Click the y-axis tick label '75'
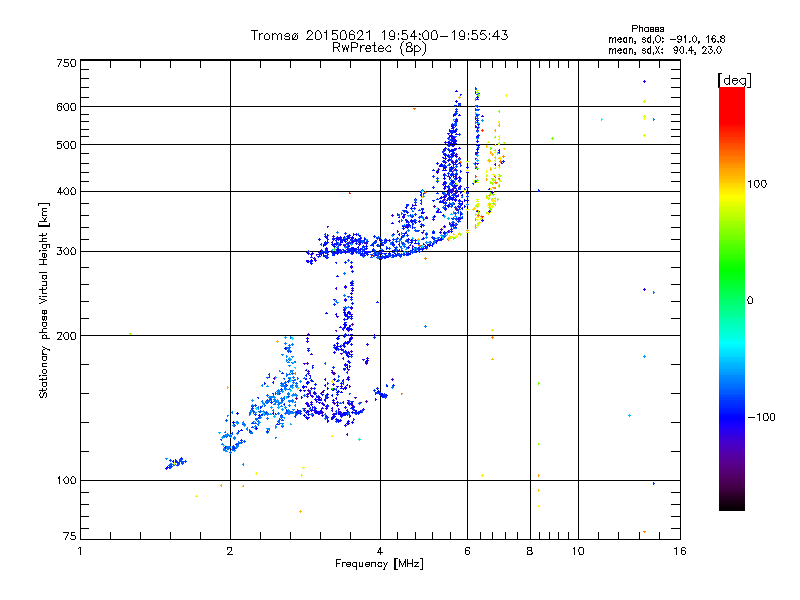This screenshot has width=800, height=600. [x=70, y=536]
